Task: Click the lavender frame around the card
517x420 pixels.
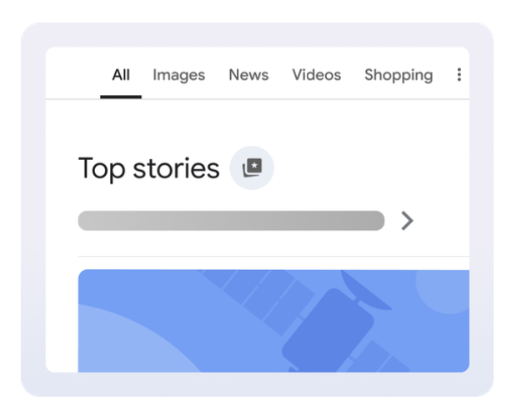Action: (33, 208)
